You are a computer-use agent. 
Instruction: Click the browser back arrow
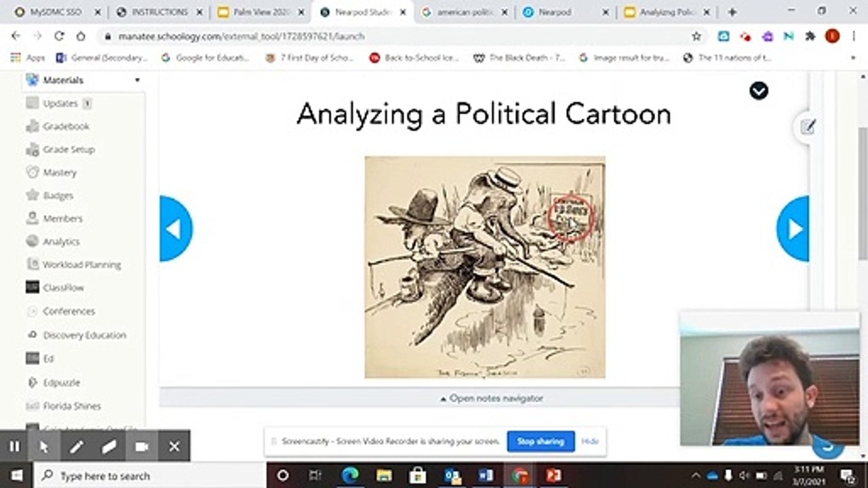(16, 37)
